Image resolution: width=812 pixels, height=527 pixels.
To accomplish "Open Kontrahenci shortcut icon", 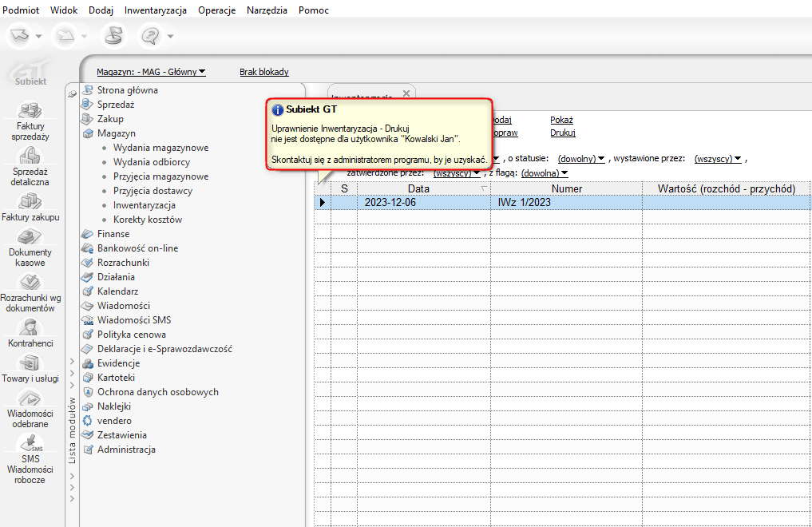I will [x=30, y=327].
